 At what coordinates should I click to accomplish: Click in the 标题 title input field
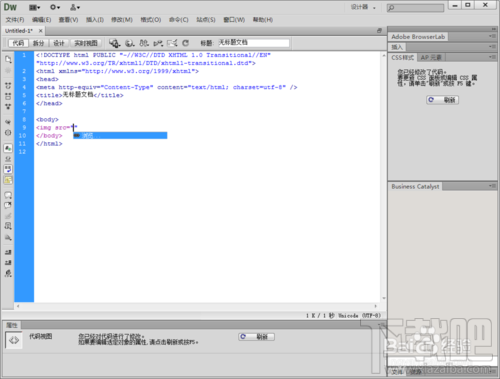pos(254,43)
